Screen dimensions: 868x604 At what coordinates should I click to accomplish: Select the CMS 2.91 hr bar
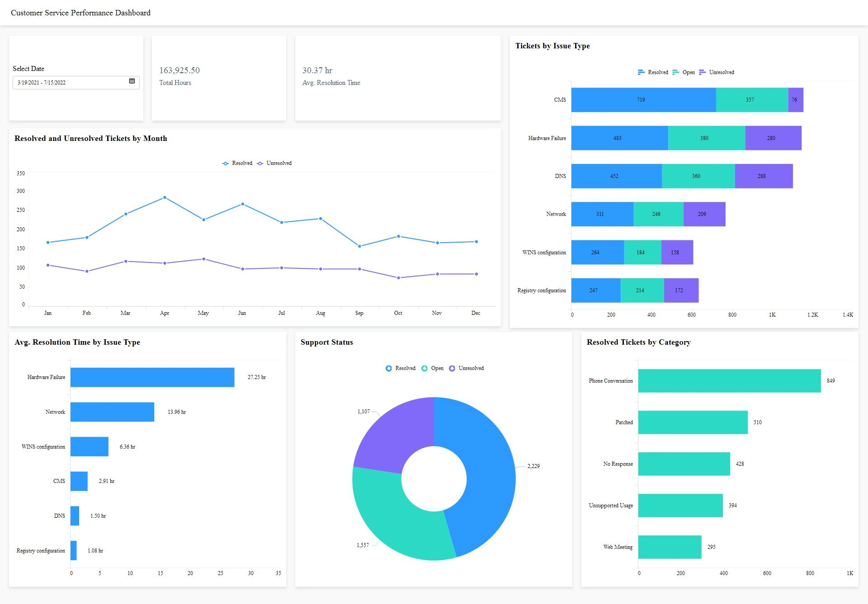pyautogui.click(x=79, y=481)
